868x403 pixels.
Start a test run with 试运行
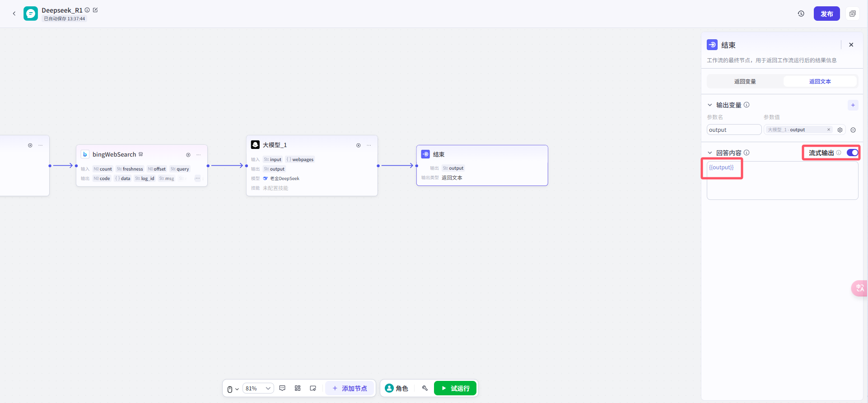click(x=455, y=388)
